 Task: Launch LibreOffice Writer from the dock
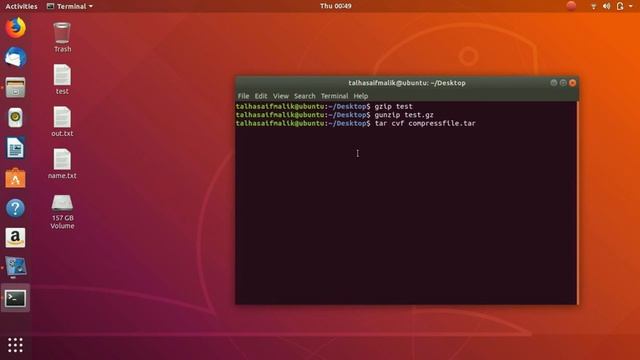tap(16, 148)
